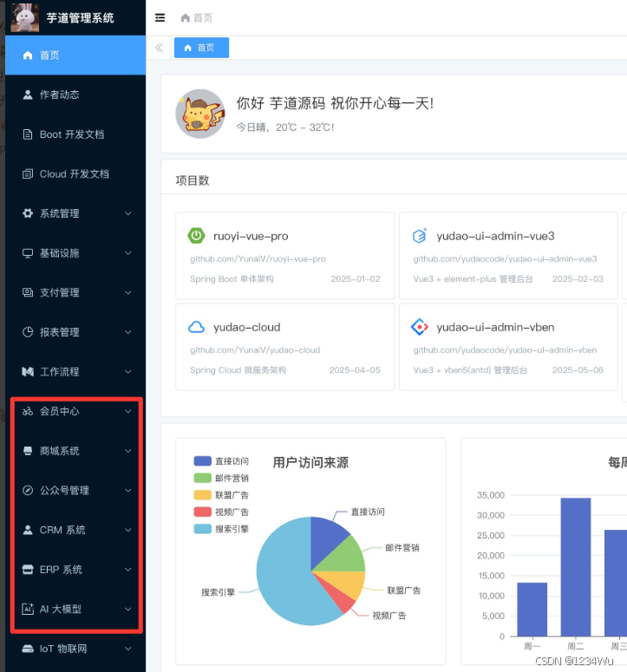Screen dimensions: 627x672
Task: Click the copy-document icon beside Cloud 开发文档
Action: [28, 174]
